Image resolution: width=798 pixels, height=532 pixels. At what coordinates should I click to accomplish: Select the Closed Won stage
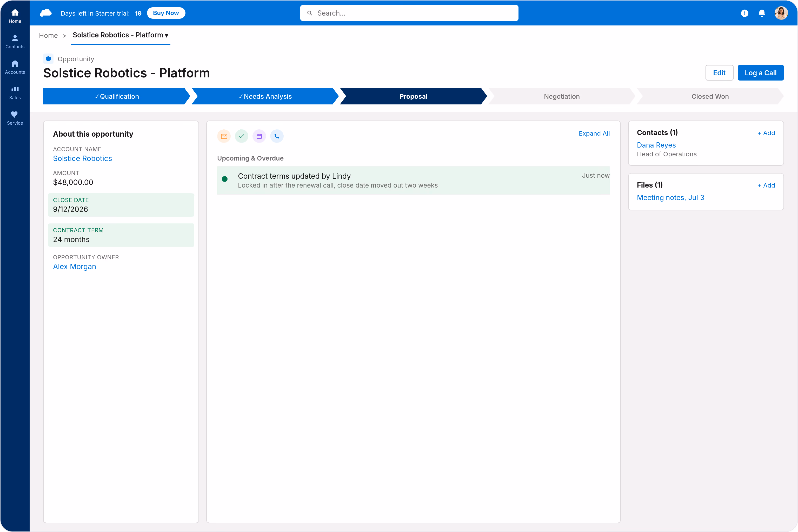pyautogui.click(x=710, y=96)
